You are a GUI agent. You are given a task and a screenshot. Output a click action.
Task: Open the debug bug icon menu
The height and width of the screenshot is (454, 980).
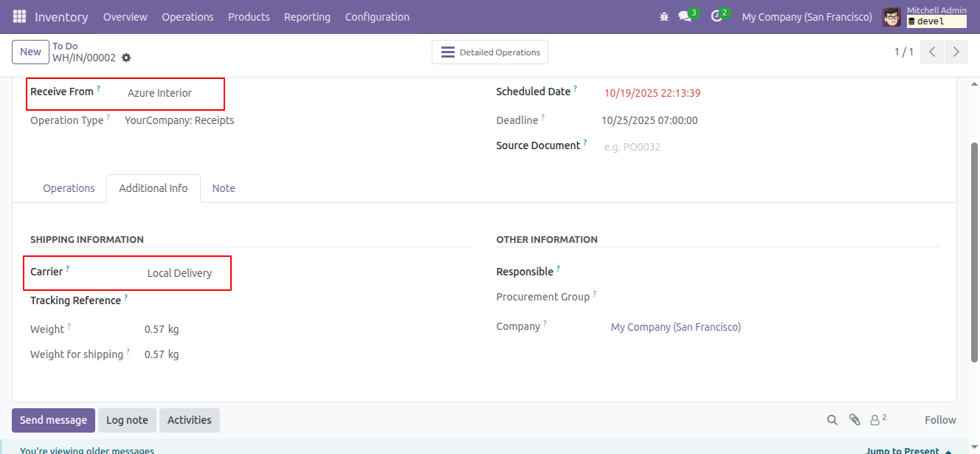(x=663, y=16)
